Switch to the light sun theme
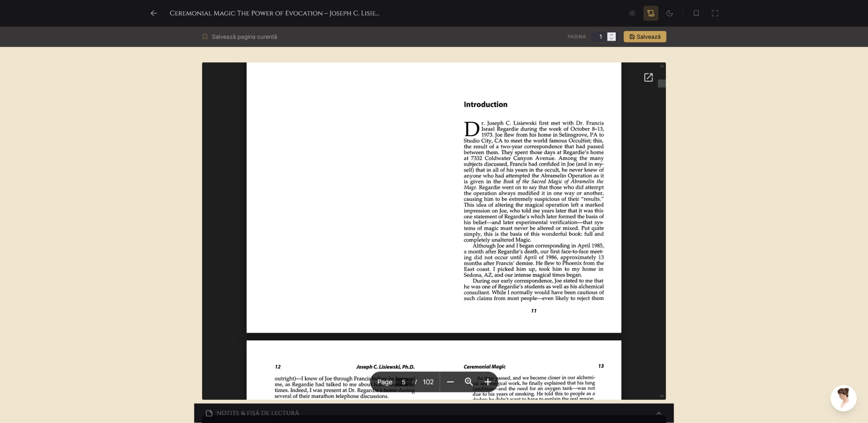 pos(632,13)
